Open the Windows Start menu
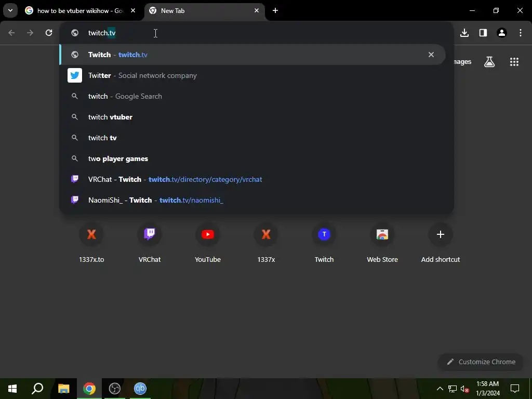 tap(12, 389)
